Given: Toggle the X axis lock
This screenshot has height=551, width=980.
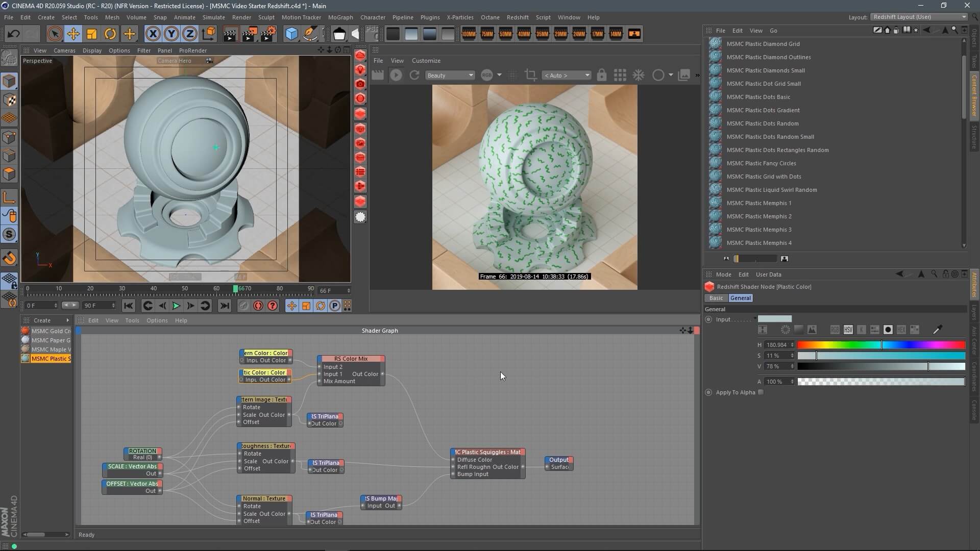Looking at the screenshot, I should pyautogui.click(x=153, y=34).
